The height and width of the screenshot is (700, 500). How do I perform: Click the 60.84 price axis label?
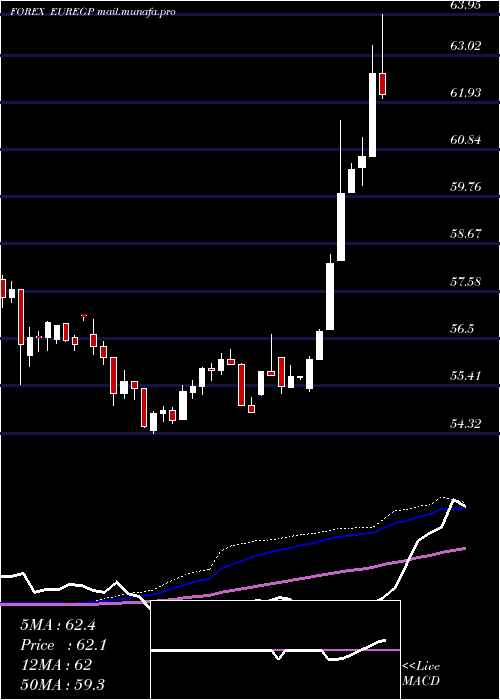pyautogui.click(x=466, y=140)
